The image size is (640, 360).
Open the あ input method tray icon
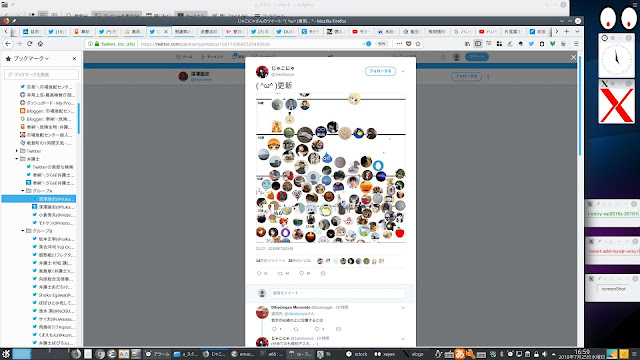460,354
